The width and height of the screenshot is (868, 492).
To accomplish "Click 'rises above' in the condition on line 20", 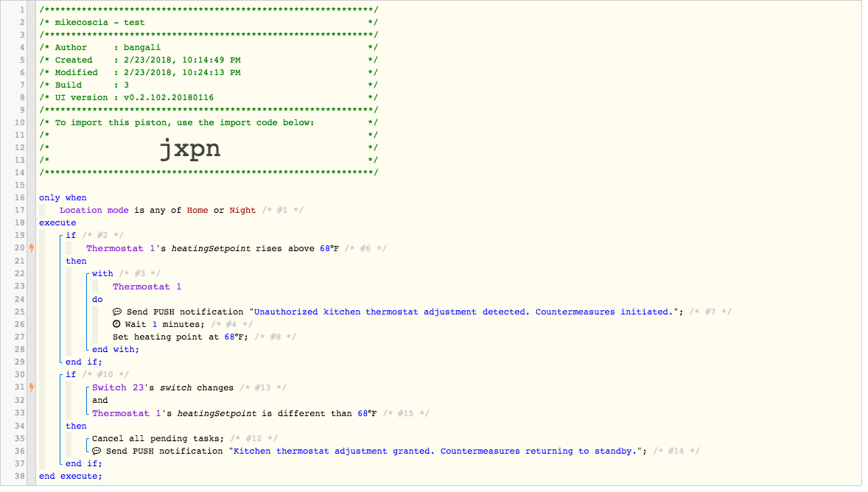I will coord(285,248).
